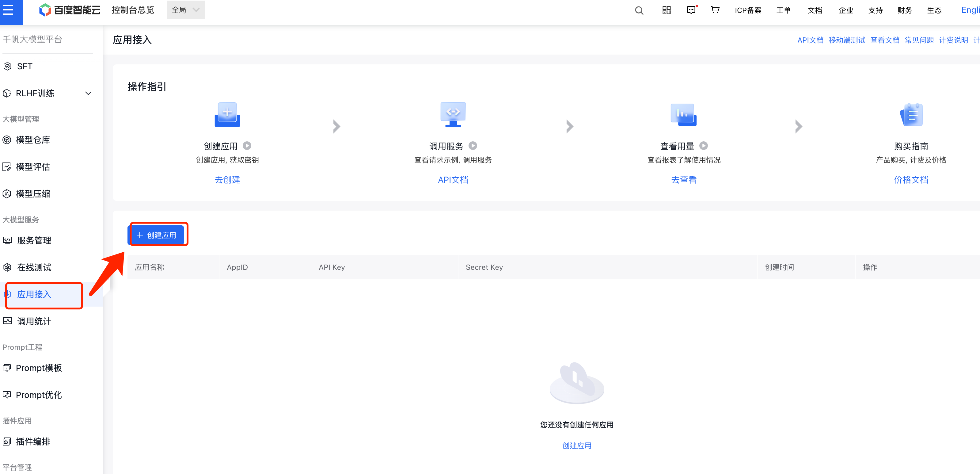
Task: Click the 购买指南 clipboard icon
Action: [911, 115]
